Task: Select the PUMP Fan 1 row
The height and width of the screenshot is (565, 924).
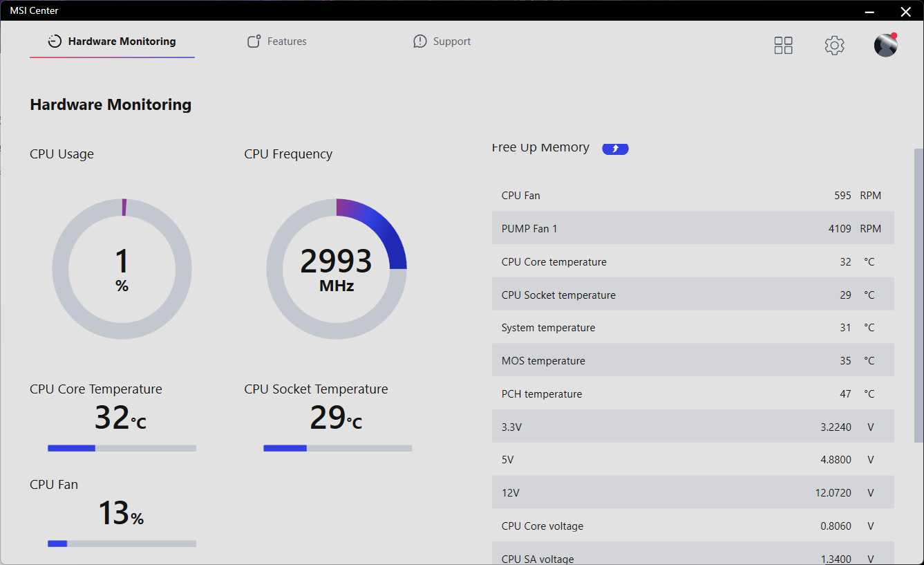Action: (x=693, y=228)
